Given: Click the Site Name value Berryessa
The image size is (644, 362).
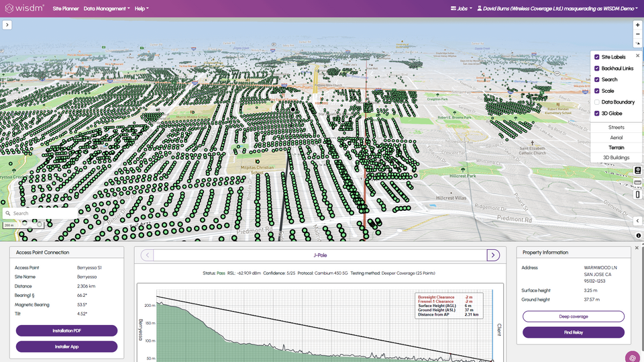Looking at the screenshot, I should (x=87, y=277).
